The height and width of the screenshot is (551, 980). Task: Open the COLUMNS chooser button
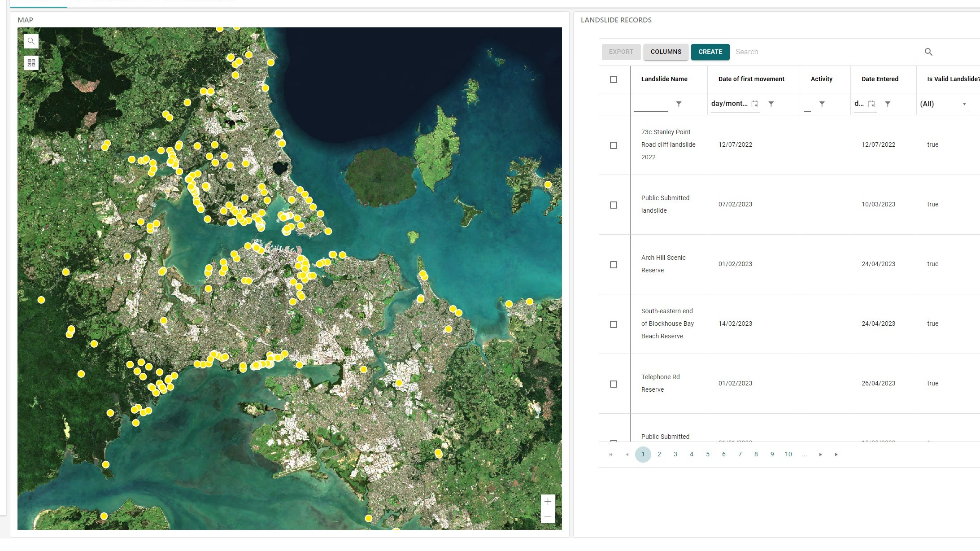click(x=666, y=52)
